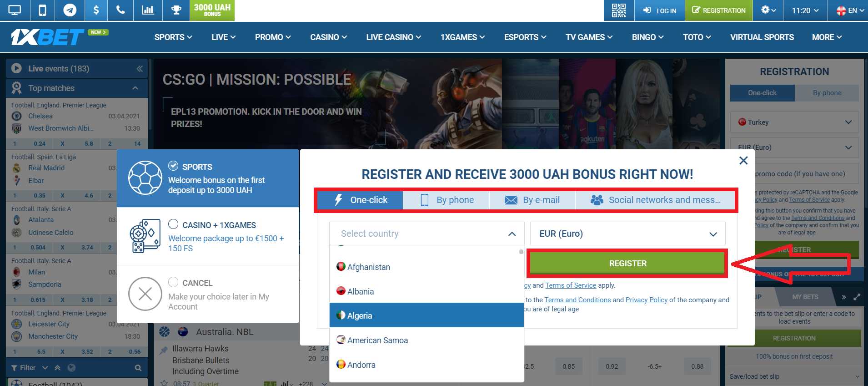868x386 pixels.
Task: Click the country list scrollbar handle
Action: [521, 252]
